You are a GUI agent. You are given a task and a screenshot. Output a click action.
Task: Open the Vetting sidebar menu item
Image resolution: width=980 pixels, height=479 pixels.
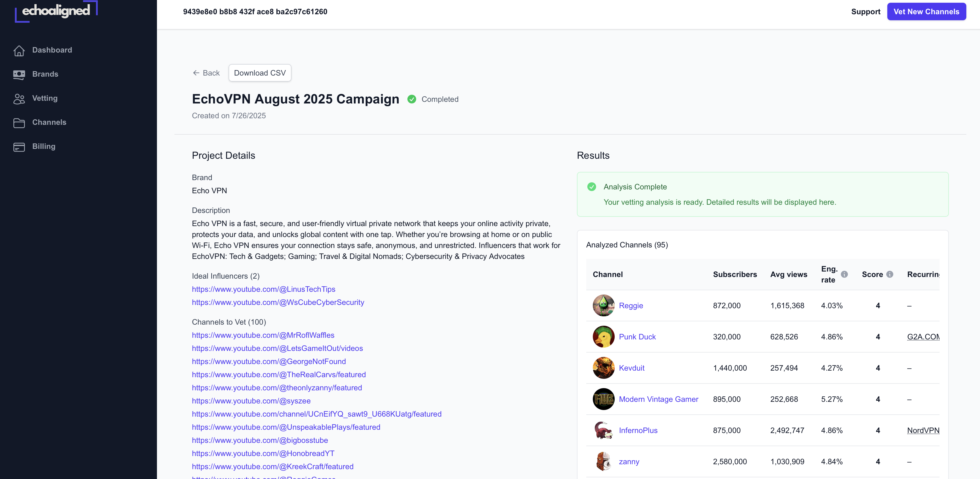click(x=45, y=98)
